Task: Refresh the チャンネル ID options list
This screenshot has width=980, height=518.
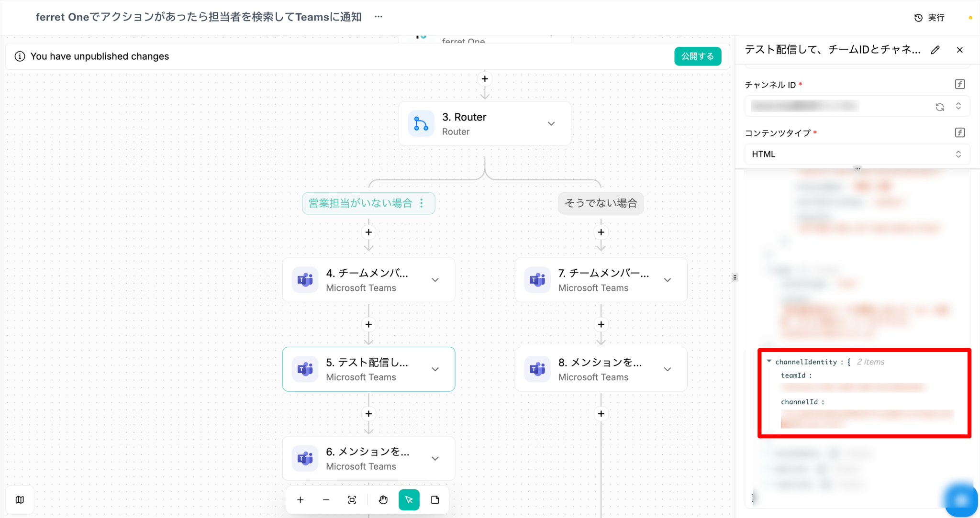Action: coord(940,107)
